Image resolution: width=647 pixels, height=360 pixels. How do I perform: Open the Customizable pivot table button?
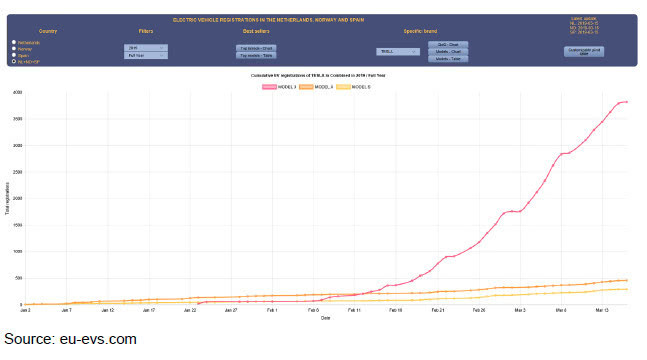tap(584, 52)
